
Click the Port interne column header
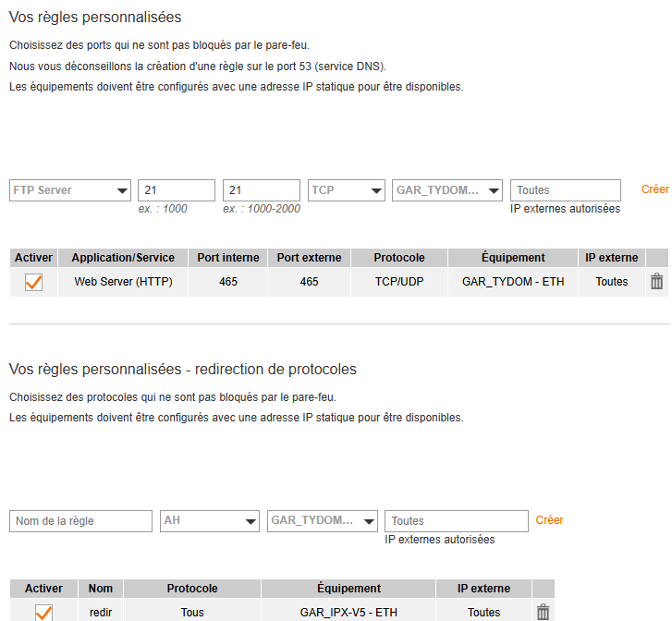pos(228,258)
